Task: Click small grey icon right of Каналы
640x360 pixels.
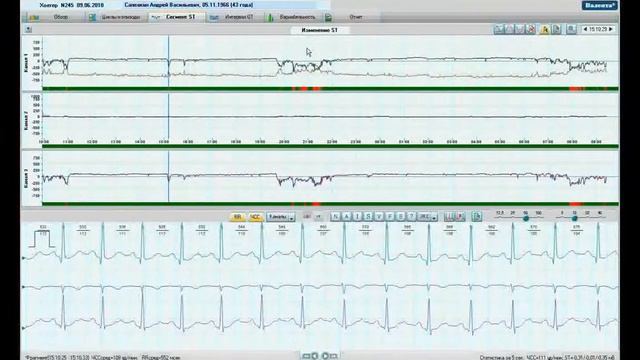Action: [307, 217]
